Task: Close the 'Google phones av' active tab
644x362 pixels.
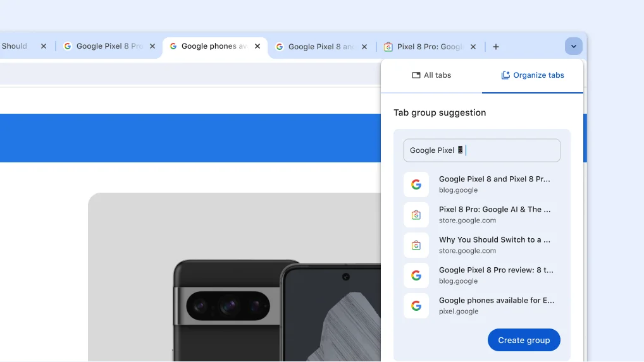Action: click(257, 46)
